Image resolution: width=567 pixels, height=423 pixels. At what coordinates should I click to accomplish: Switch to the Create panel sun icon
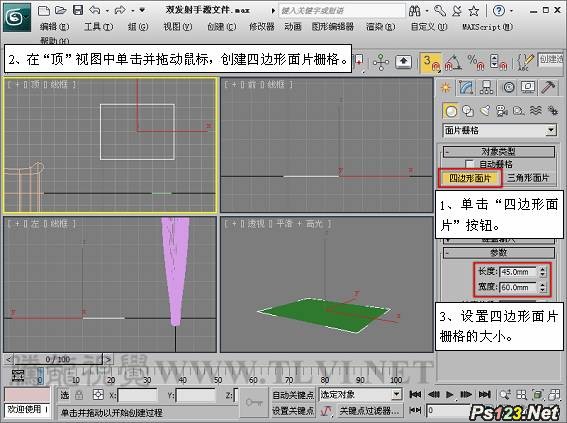tap(446, 87)
